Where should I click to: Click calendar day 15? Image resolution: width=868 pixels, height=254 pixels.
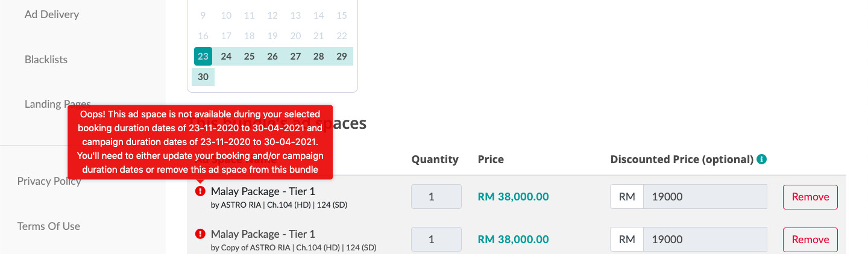[342, 16]
